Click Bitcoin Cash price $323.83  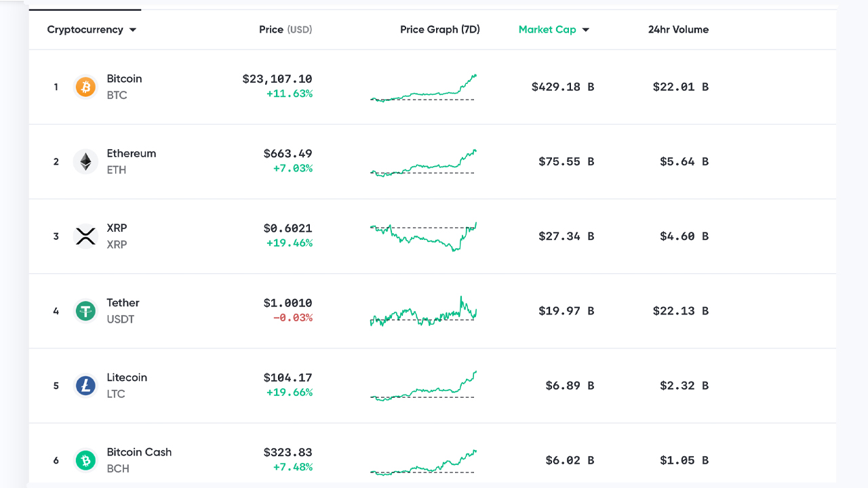coord(288,452)
